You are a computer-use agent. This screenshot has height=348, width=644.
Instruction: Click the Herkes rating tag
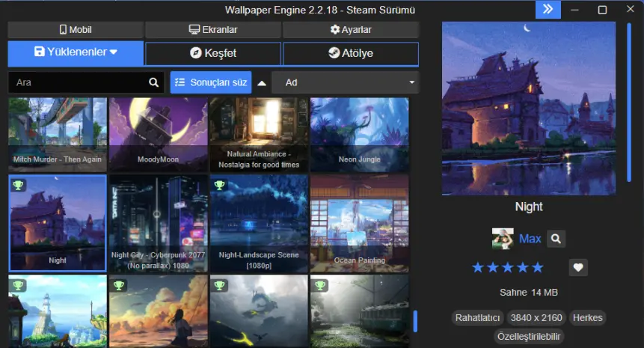click(587, 317)
